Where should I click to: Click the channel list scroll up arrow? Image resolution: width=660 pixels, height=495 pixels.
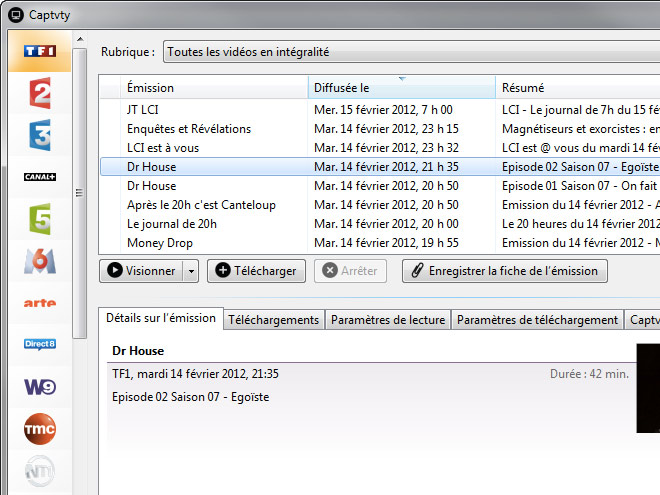point(80,39)
